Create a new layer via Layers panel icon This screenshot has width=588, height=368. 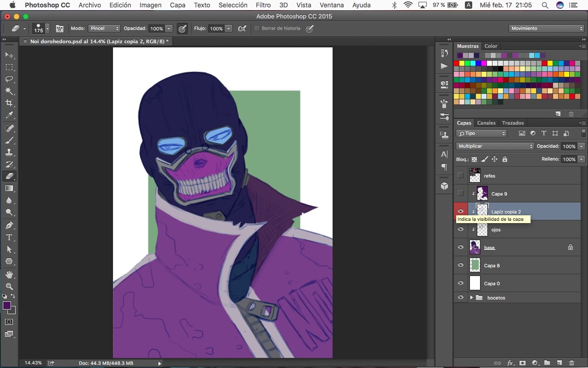pos(559,363)
